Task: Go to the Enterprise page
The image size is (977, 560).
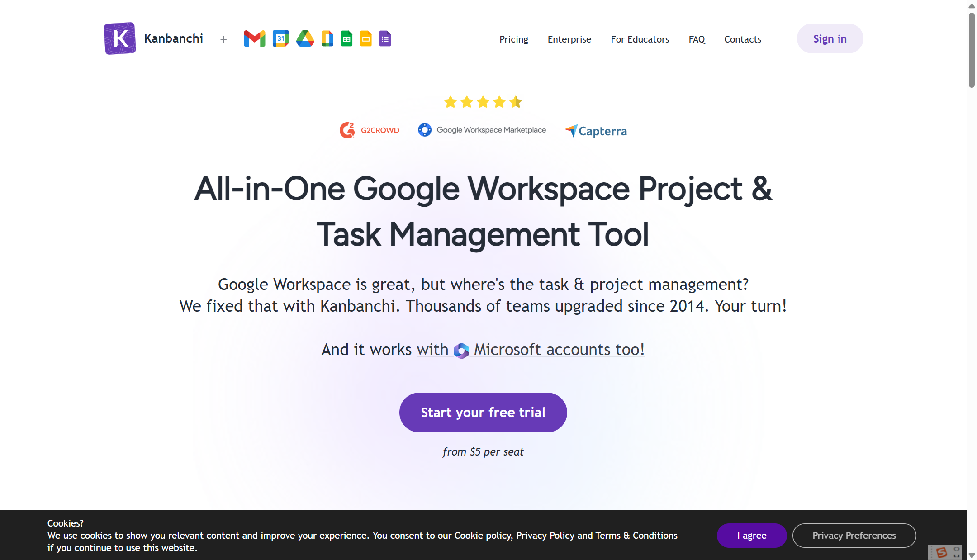Action: pos(569,39)
